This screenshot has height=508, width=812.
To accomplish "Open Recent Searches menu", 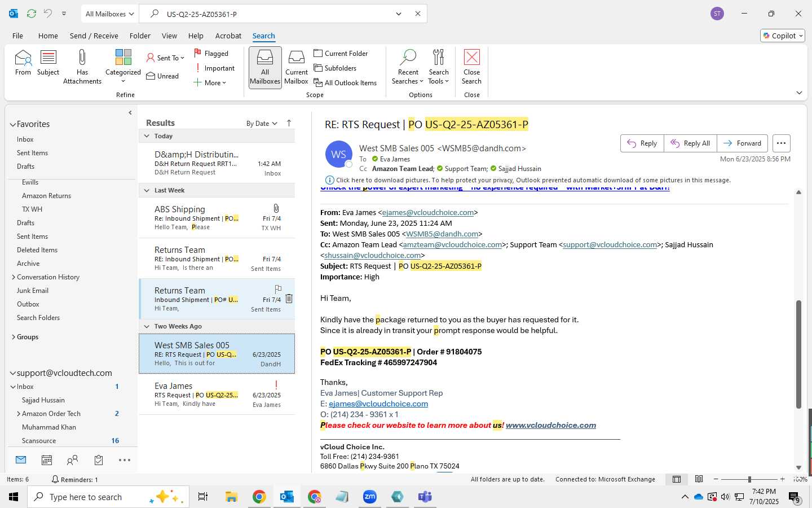I will pyautogui.click(x=408, y=67).
